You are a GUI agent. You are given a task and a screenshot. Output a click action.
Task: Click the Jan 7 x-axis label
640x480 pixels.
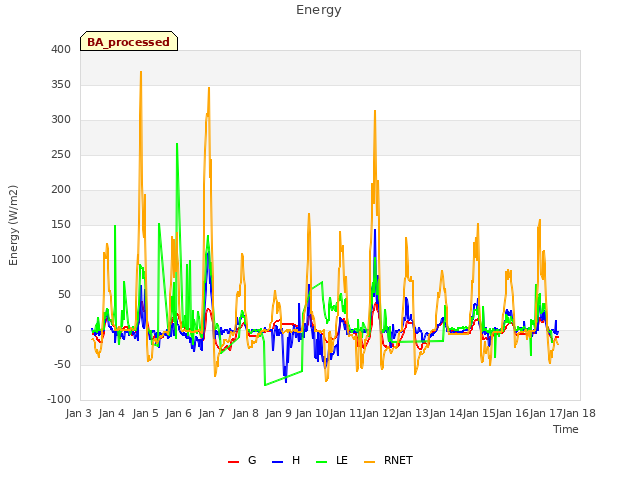(212, 413)
